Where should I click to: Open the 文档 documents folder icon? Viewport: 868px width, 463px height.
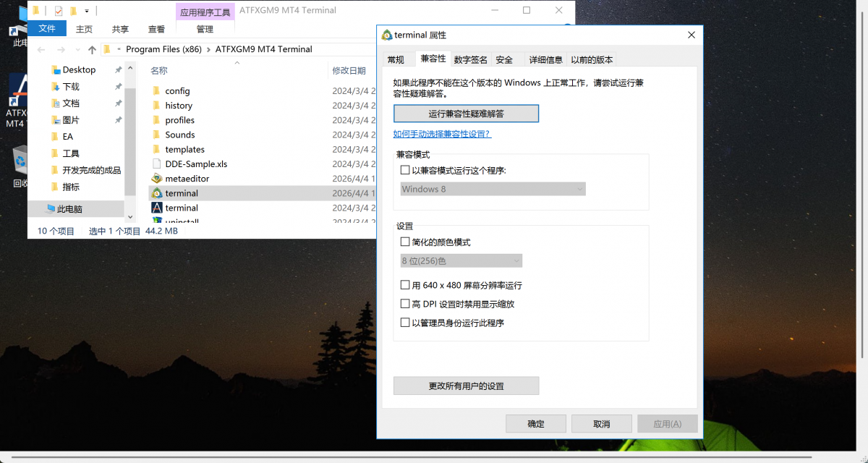[x=56, y=103]
